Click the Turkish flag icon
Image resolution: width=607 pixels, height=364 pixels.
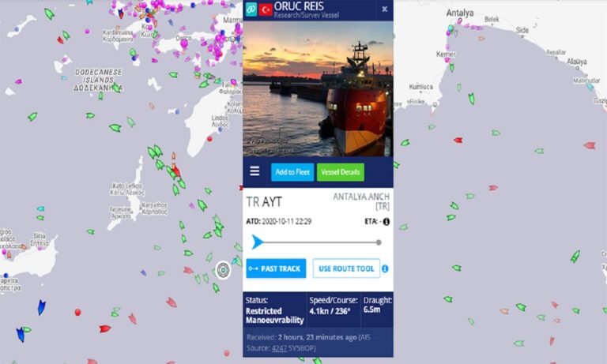click(x=266, y=9)
